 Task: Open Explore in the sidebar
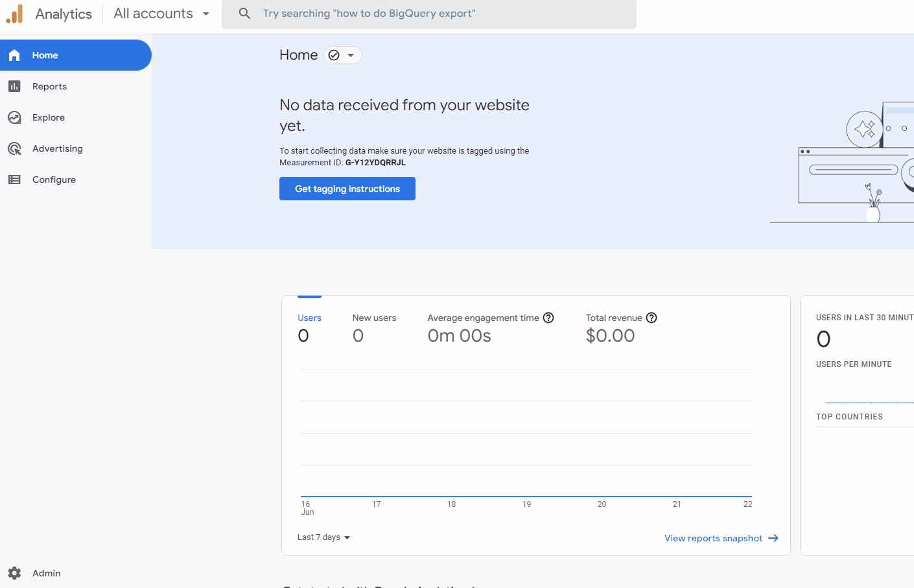76,117
